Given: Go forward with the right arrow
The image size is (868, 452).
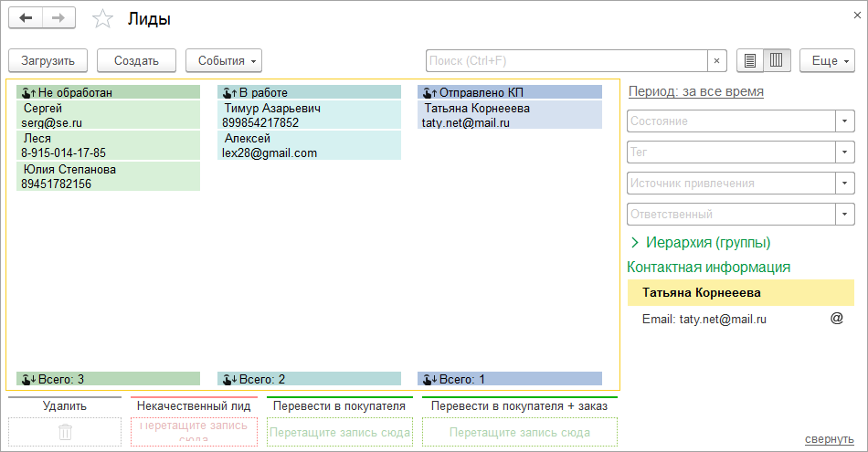Looking at the screenshot, I should pyautogui.click(x=58, y=18).
